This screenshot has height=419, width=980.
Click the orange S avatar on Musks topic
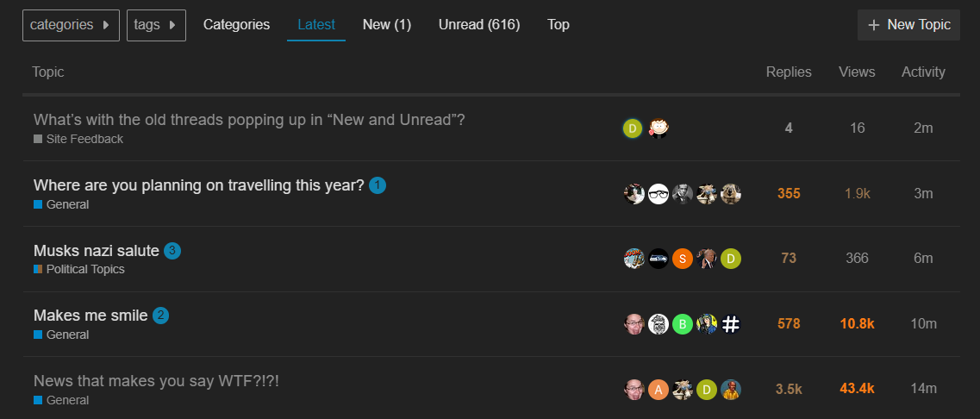click(x=683, y=259)
